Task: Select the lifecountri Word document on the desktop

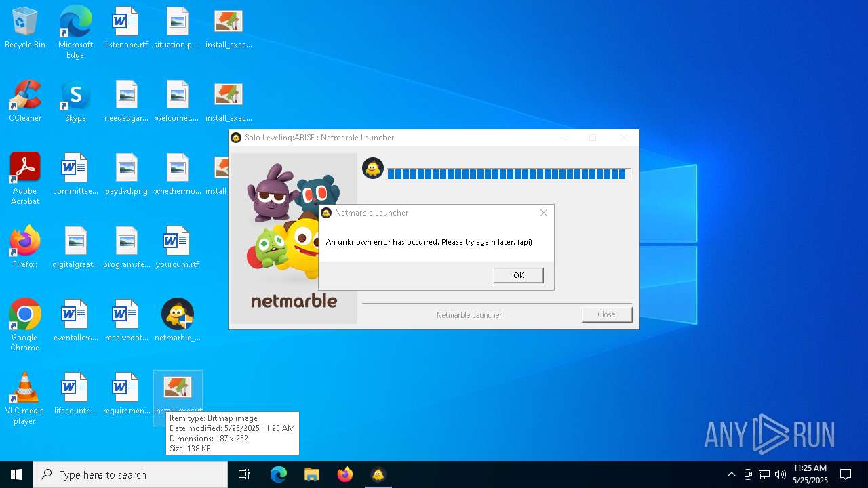Action: [x=75, y=394]
